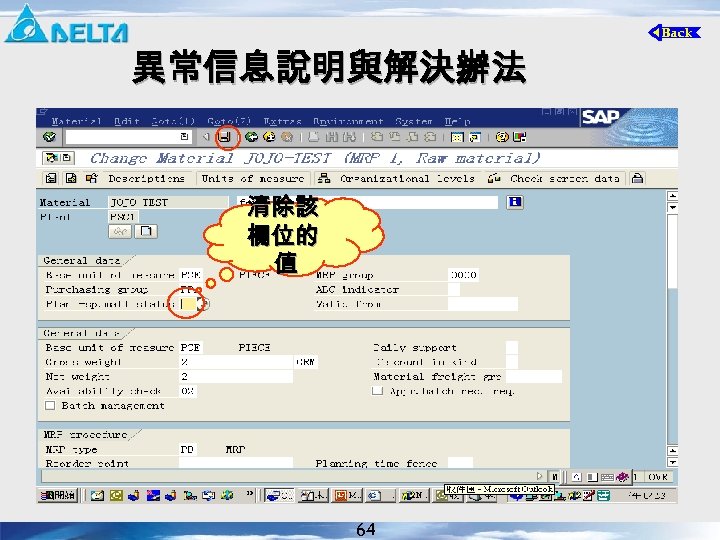This screenshot has height=540, width=720.
Task: Open the Help menu
Action: [457, 121]
